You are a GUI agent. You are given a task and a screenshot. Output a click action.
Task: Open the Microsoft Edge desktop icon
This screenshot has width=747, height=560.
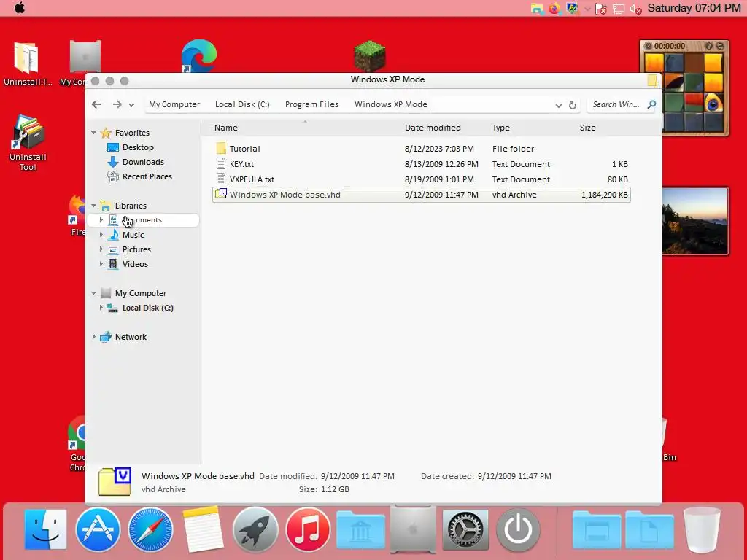199,57
